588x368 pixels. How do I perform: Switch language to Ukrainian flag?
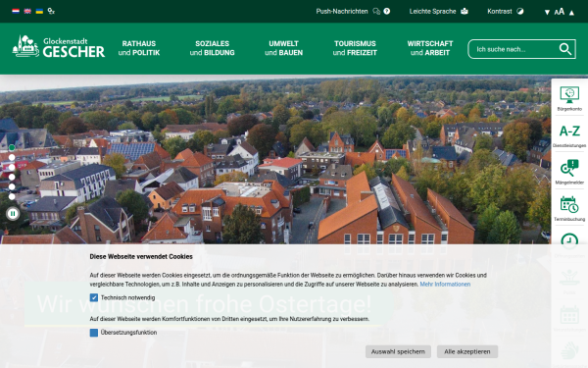click(39, 11)
